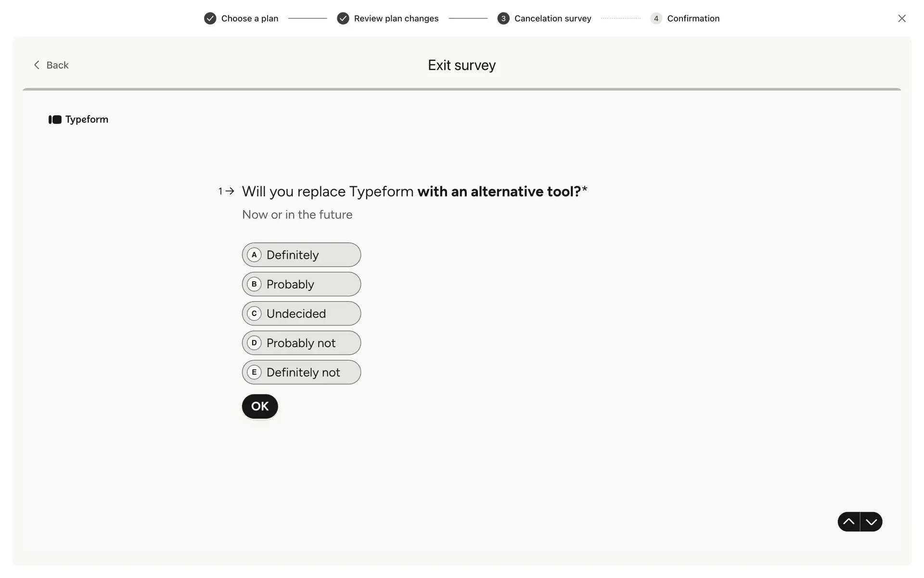The height and width of the screenshot is (578, 924).
Task: Click the step 3 number badge
Action: (503, 18)
